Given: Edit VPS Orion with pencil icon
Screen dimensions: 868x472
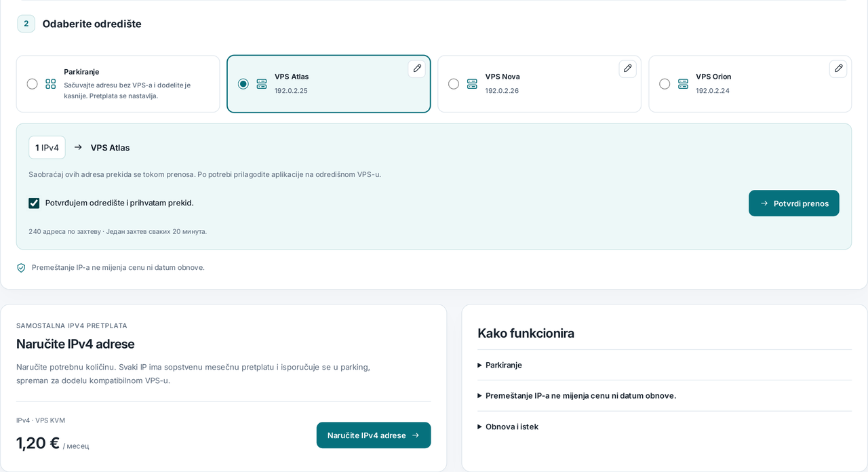Looking at the screenshot, I should 838,68.
